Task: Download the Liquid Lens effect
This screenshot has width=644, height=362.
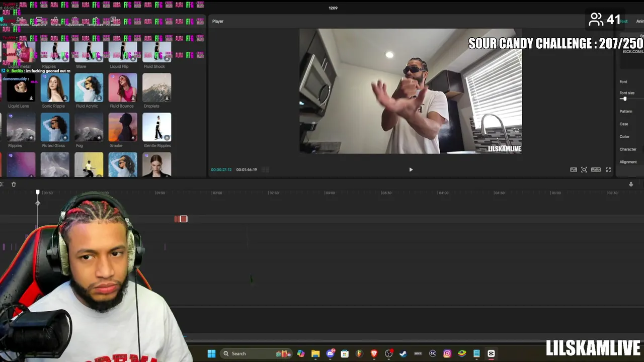Action: click(x=31, y=98)
